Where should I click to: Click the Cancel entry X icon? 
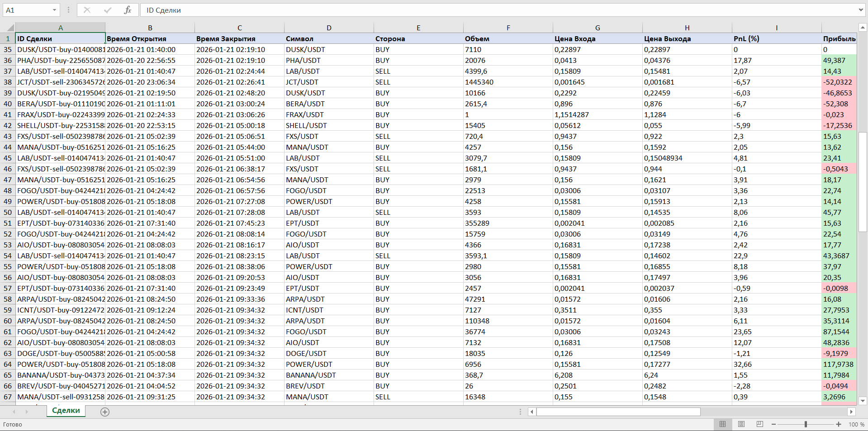click(87, 10)
